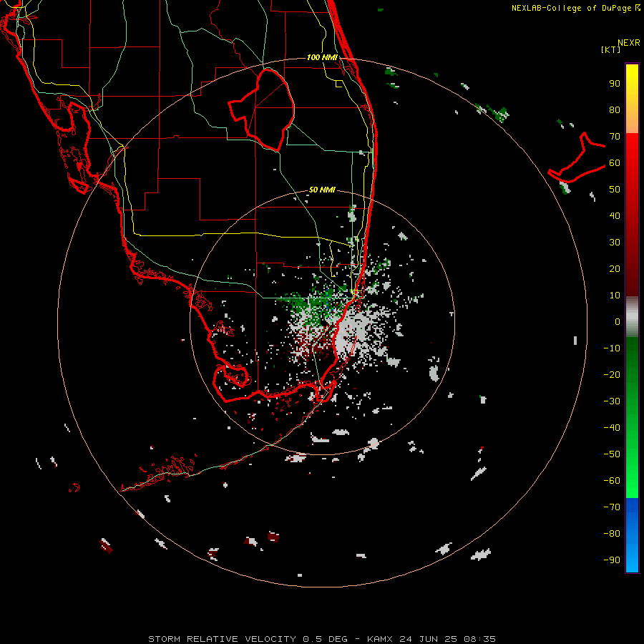This screenshot has width=644, height=644.
Task: Click the 80 value on velocity scale
Action: 615,110
